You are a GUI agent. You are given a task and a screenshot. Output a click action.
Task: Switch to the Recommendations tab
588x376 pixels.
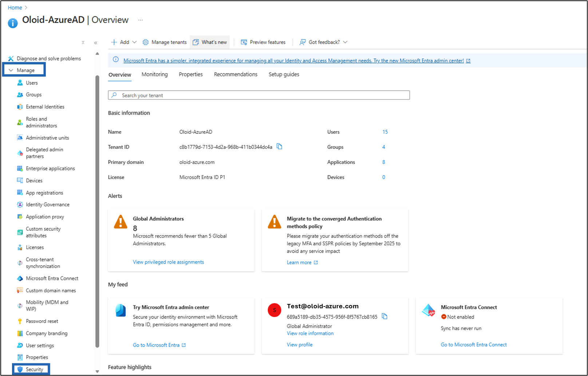tap(236, 74)
